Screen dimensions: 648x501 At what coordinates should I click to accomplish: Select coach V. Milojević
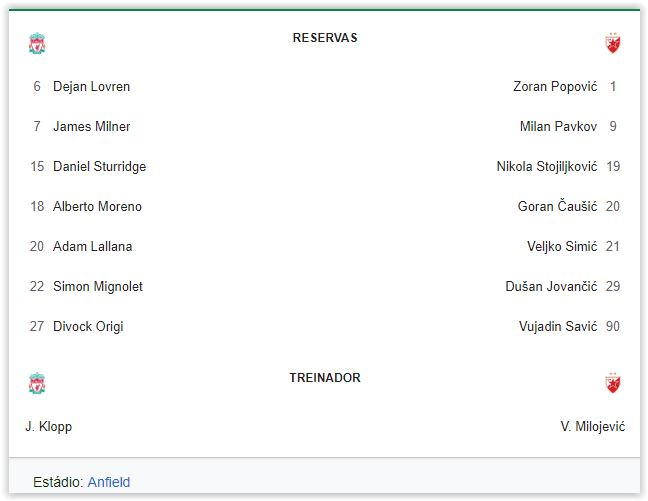click(x=593, y=426)
